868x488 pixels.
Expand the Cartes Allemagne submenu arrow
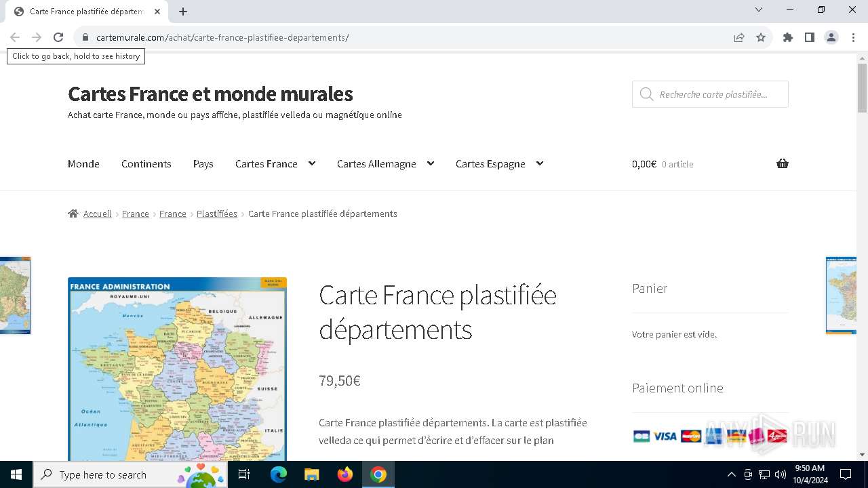[x=430, y=163]
